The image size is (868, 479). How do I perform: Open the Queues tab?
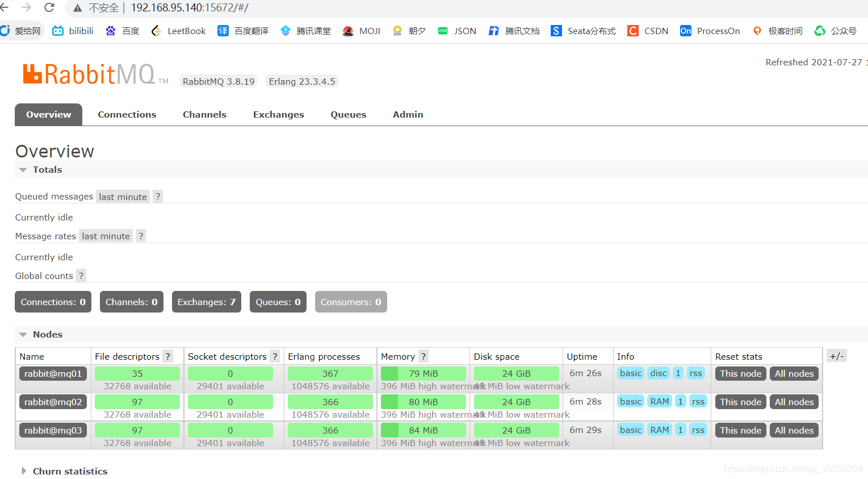click(x=348, y=114)
